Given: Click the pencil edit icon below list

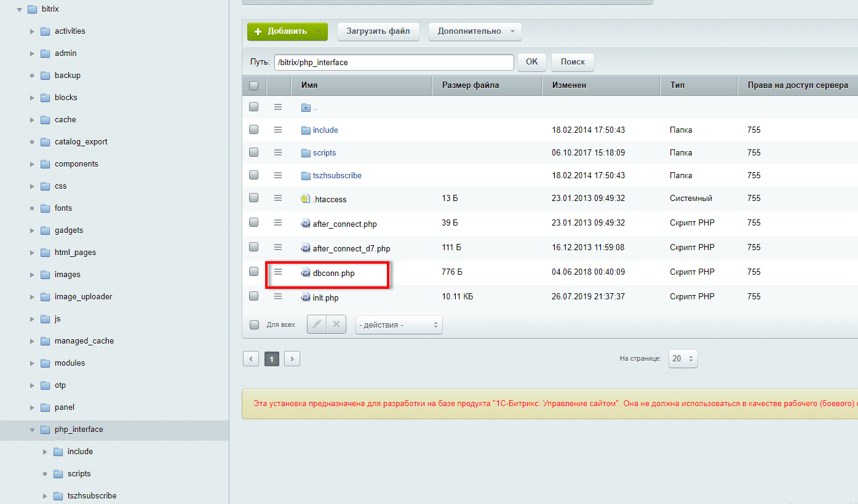Looking at the screenshot, I should [317, 325].
